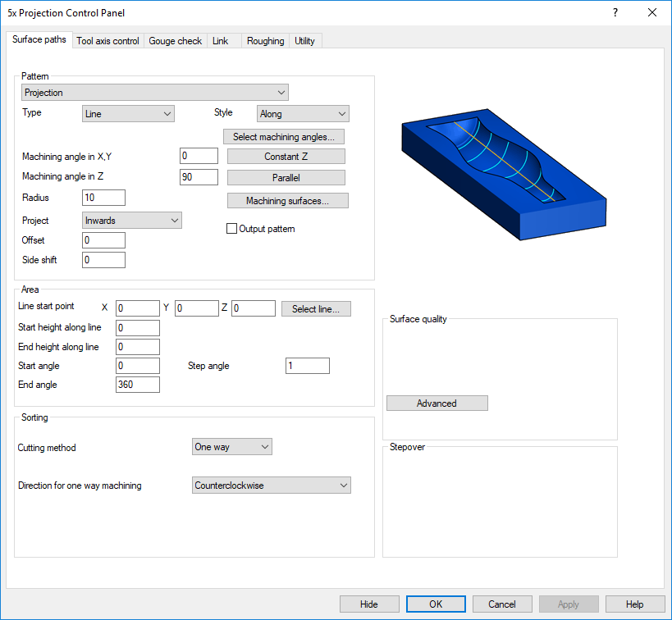Open the Projection pattern dropdown
The height and width of the screenshot is (620, 672).
pos(155,93)
